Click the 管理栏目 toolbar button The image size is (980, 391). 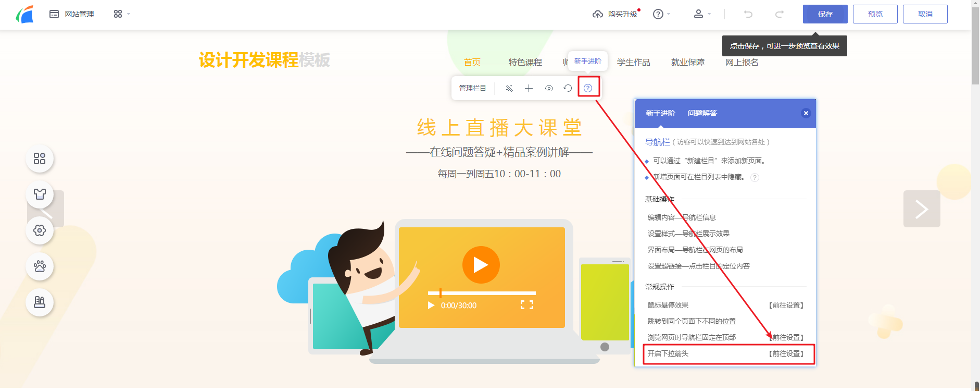point(472,88)
